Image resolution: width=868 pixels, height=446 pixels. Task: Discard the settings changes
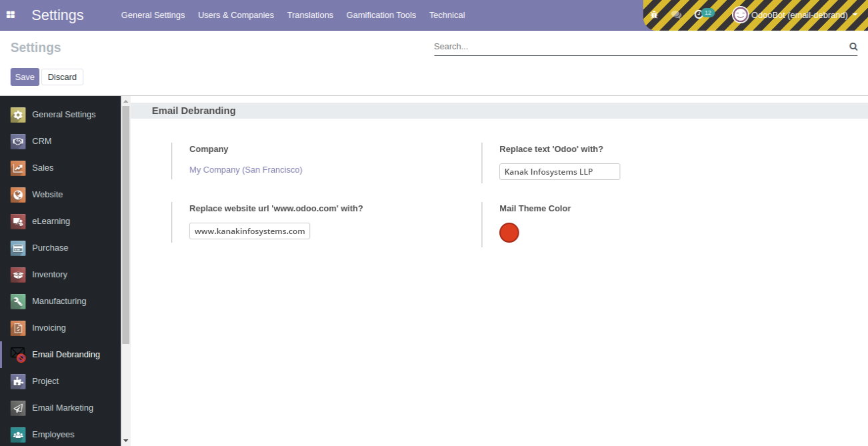coord(62,77)
